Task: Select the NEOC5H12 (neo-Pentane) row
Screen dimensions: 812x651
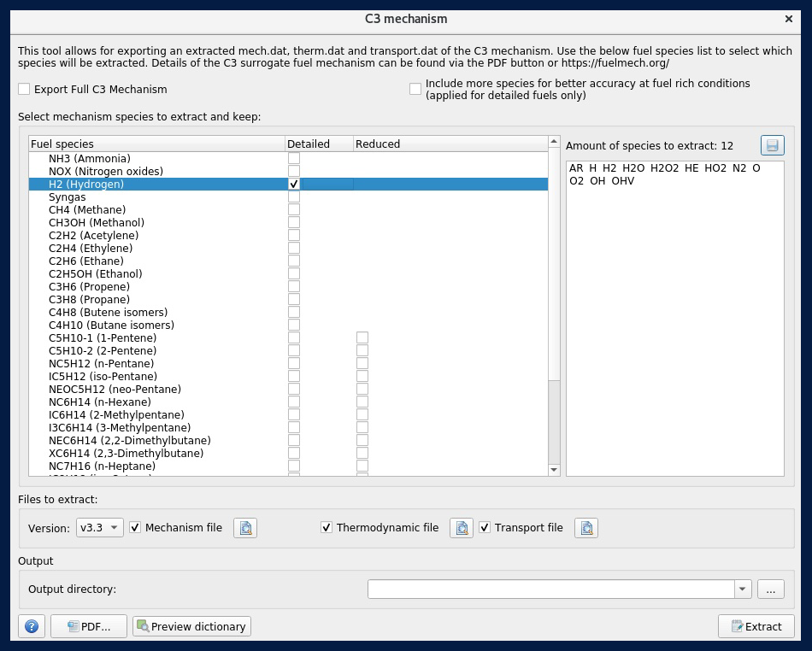Action: (x=288, y=390)
